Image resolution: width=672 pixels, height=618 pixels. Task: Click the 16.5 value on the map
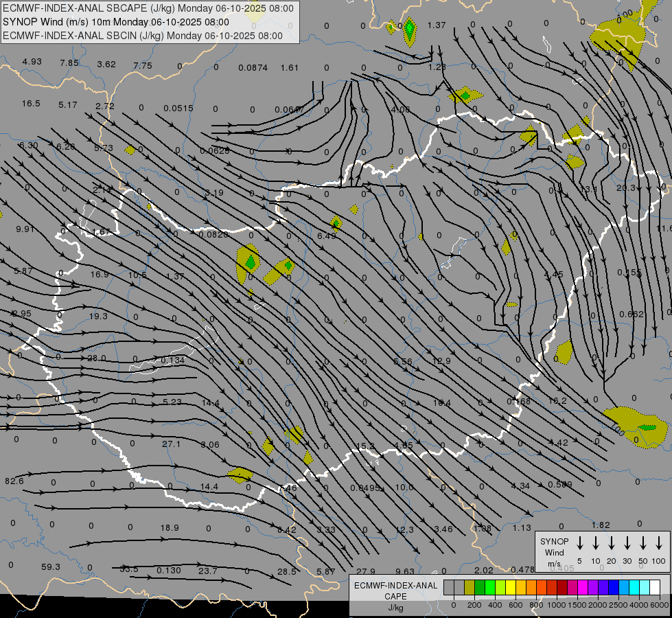[x=31, y=104]
